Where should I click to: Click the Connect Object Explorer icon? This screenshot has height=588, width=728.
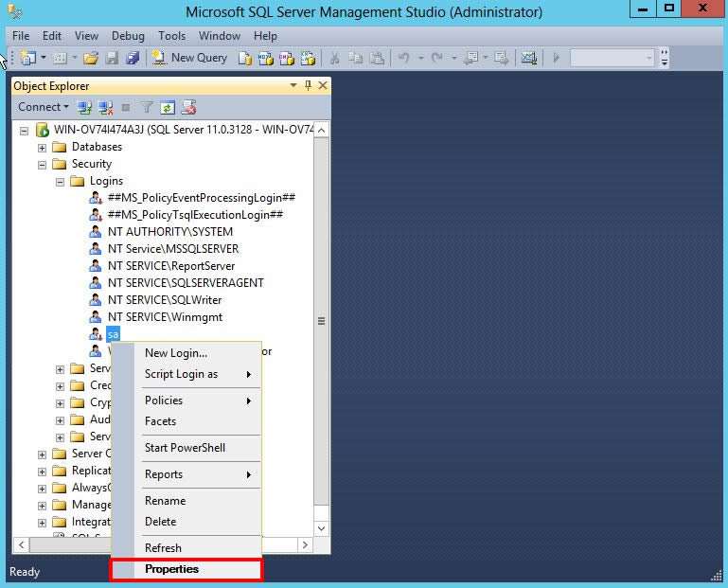tap(84, 108)
